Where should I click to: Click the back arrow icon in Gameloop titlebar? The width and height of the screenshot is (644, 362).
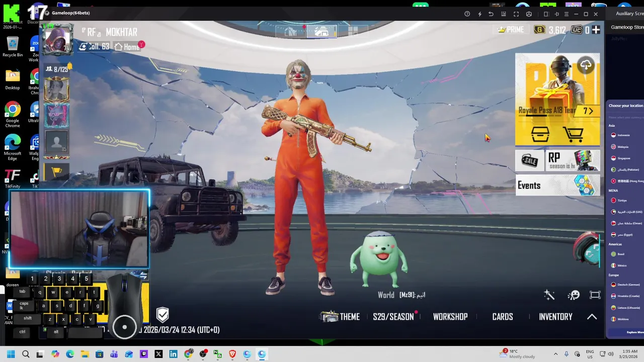[x=491, y=14]
